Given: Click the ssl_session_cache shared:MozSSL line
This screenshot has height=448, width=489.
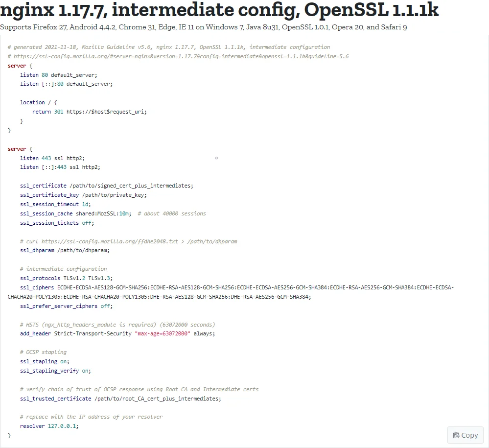Looking at the screenshot, I should pyautogui.click(x=76, y=213).
